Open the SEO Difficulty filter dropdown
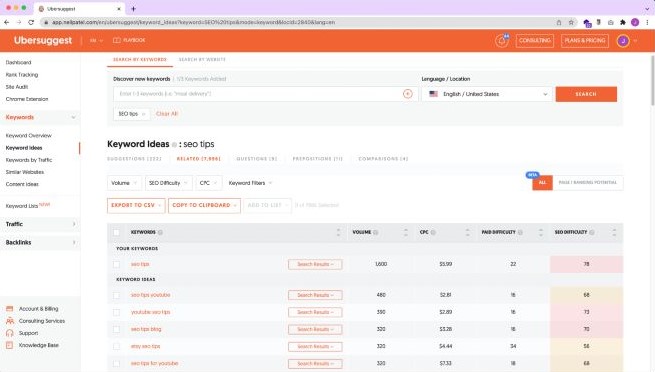Screen dimensions: 655x372 tap(169, 183)
